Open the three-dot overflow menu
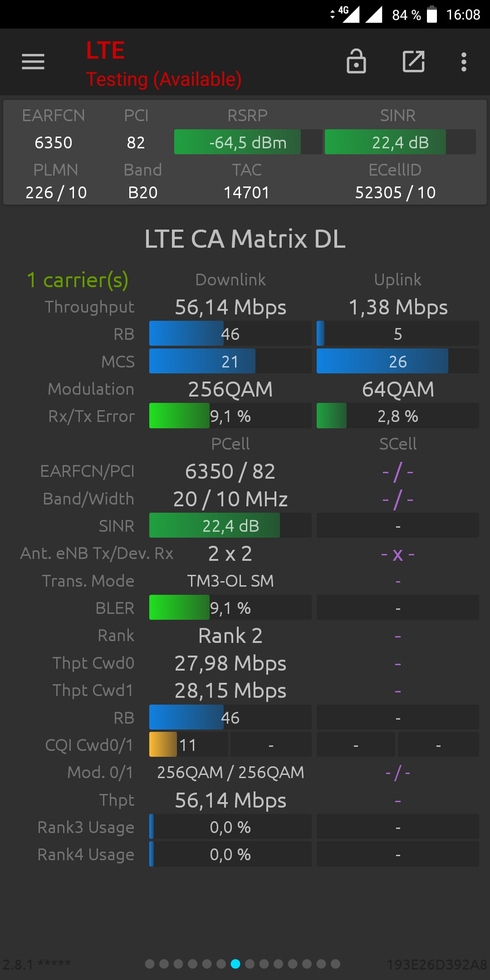The width and height of the screenshot is (490, 980). coord(464,62)
